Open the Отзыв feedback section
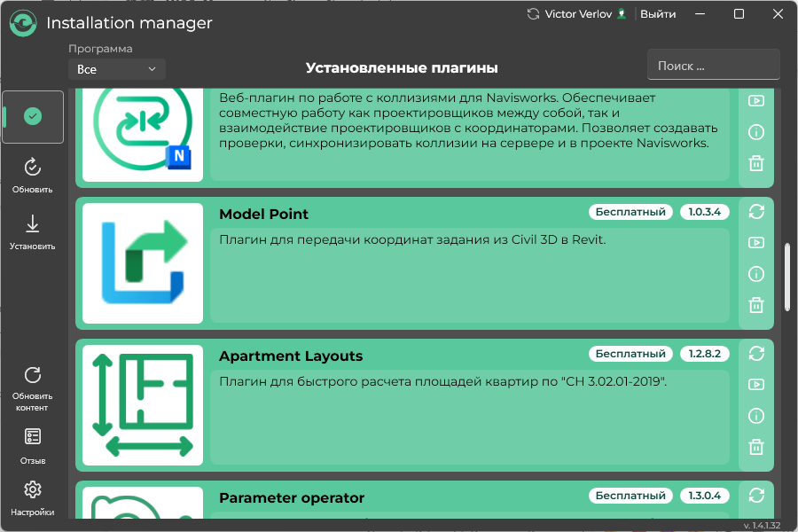The width and height of the screenshot is (798, 532). tap(33, 446)
